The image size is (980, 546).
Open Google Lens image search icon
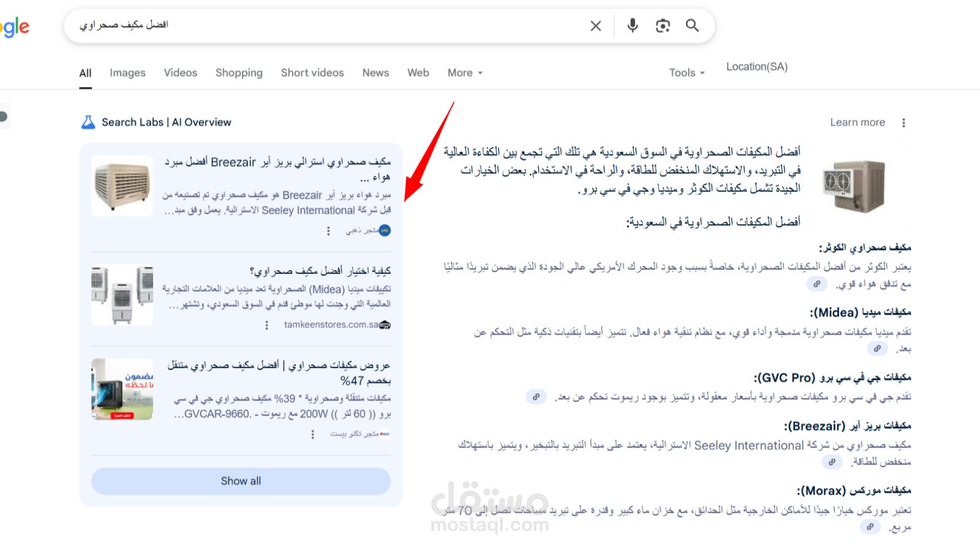click(x=663, y=26)
